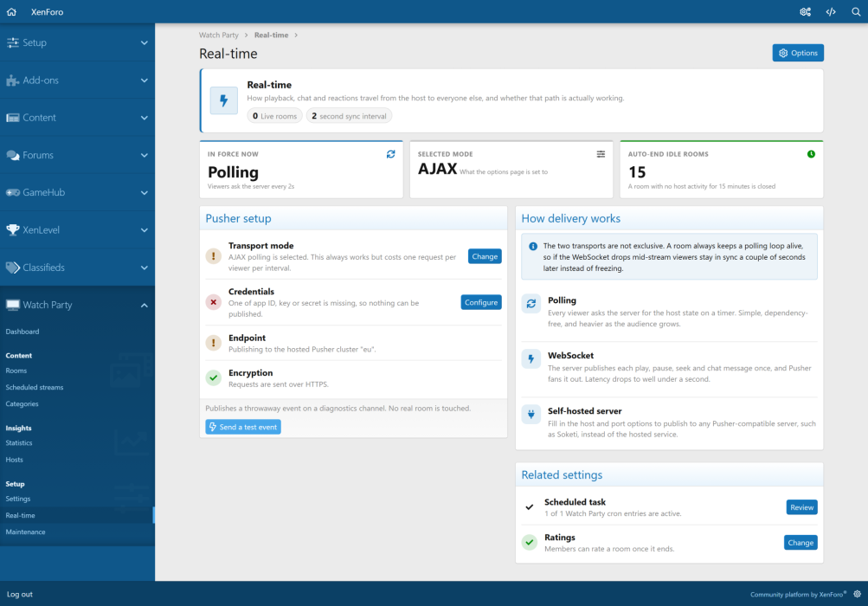Viewport: 868px width, 606px height.
Task: Click the '2 second sync interval' pill
Action: [x=349, y=116]
